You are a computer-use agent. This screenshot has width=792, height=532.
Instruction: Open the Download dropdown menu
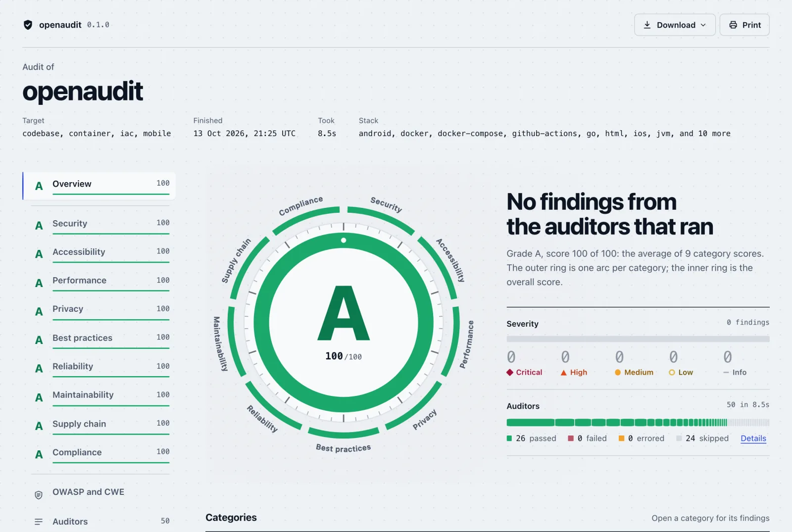tap(675, 25)
